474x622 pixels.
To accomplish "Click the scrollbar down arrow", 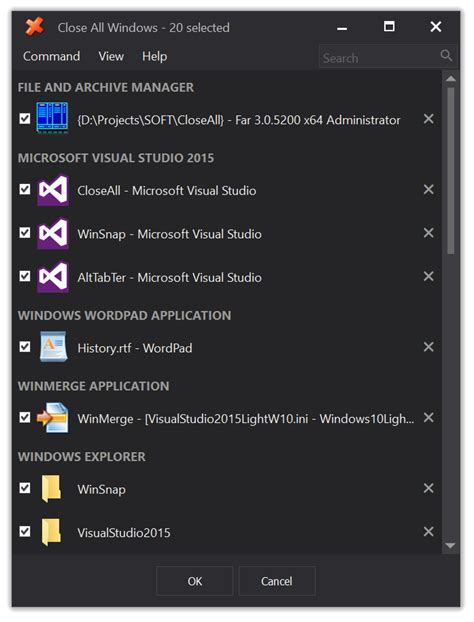I will point(451,546).
